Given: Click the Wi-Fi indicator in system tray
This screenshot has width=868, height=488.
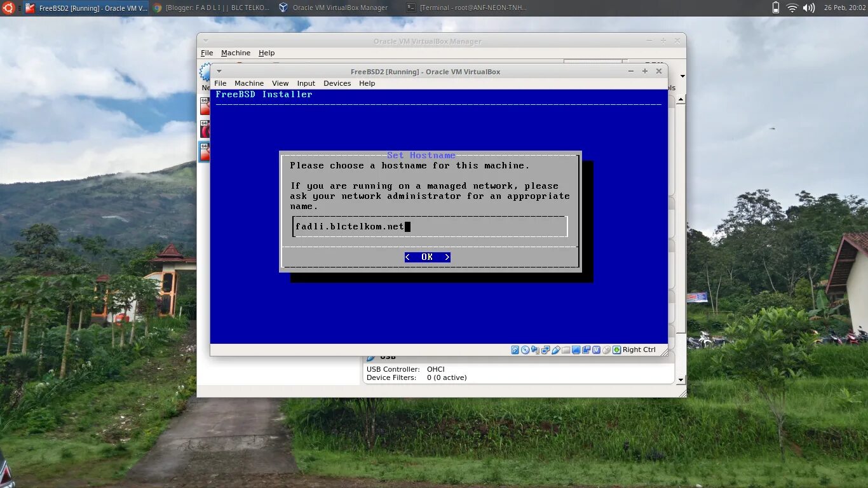Looking at the screenshot, I should 792,8.
